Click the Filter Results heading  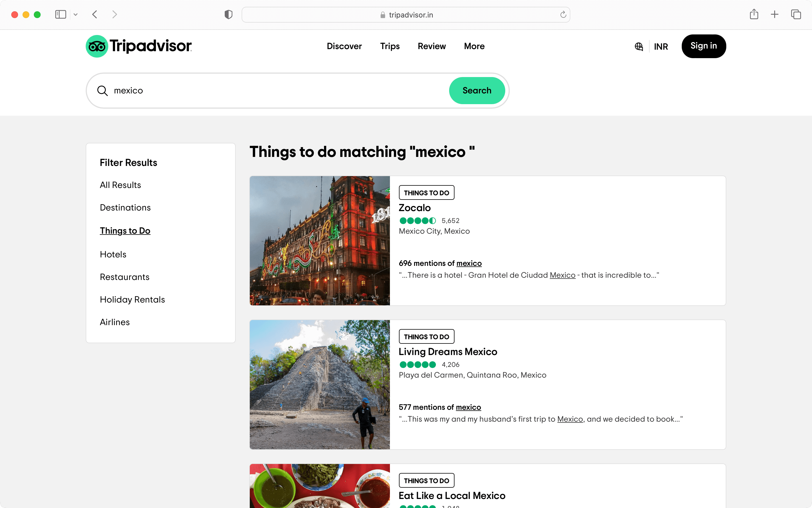(128, 163)
